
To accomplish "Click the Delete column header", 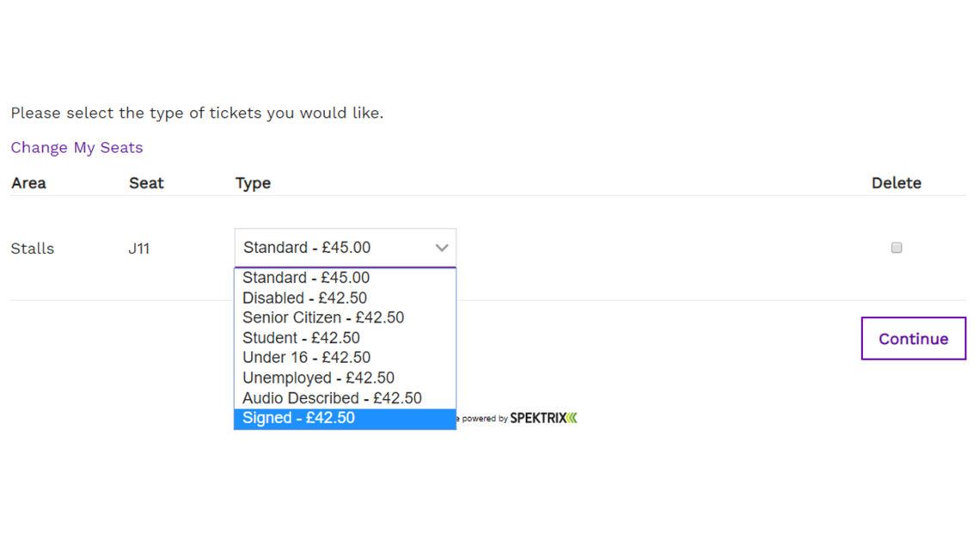I will pos(897,183).
